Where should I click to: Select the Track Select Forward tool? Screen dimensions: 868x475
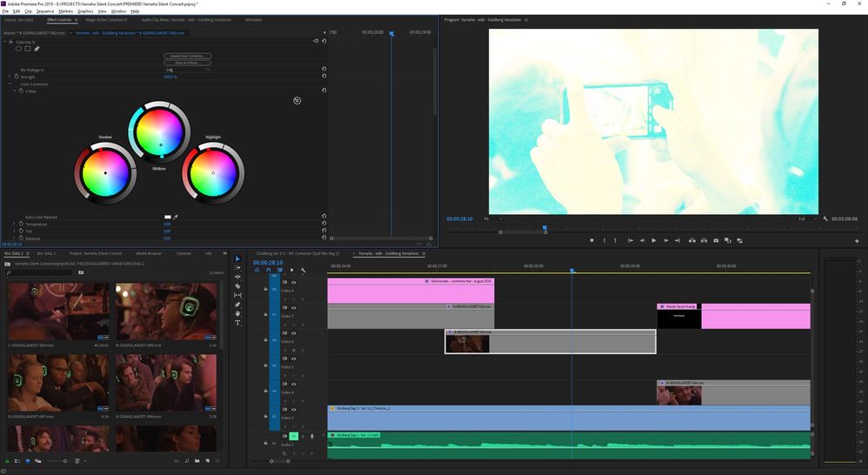tap(237, 268)
